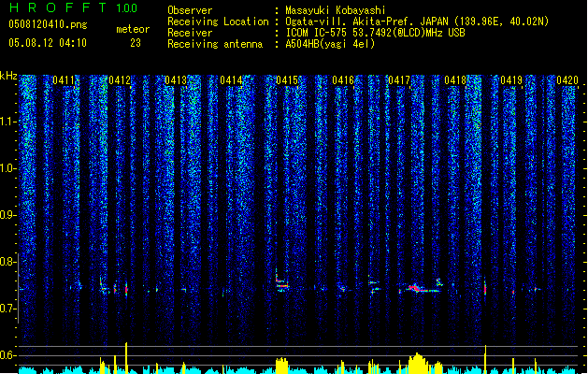The image size is (588, 374).
Task: Click the 0417 time marker
Action: (399, 80)
